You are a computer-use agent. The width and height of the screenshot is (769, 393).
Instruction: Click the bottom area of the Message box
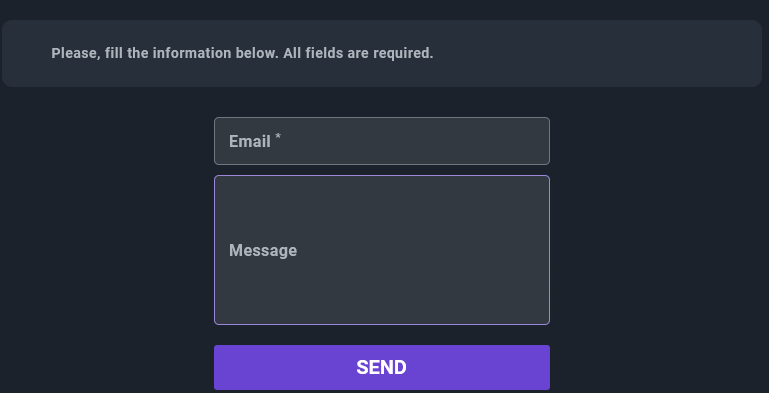tap(382, 299)
